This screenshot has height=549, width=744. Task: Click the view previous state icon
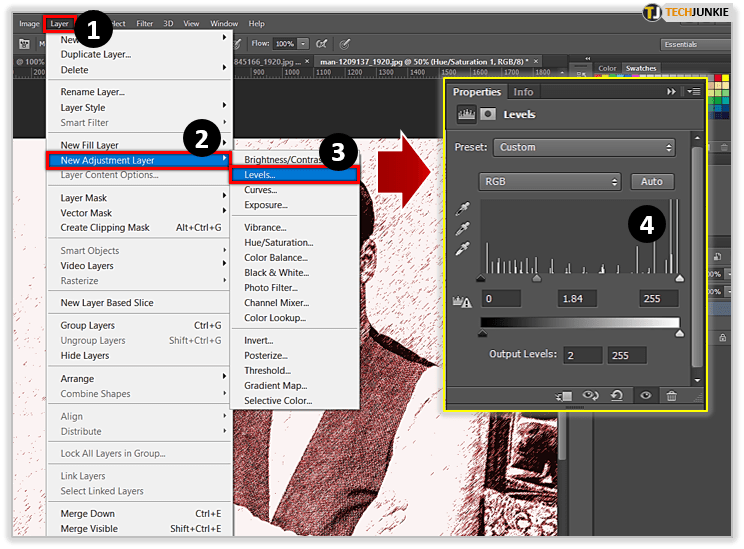tap(591, 396)
